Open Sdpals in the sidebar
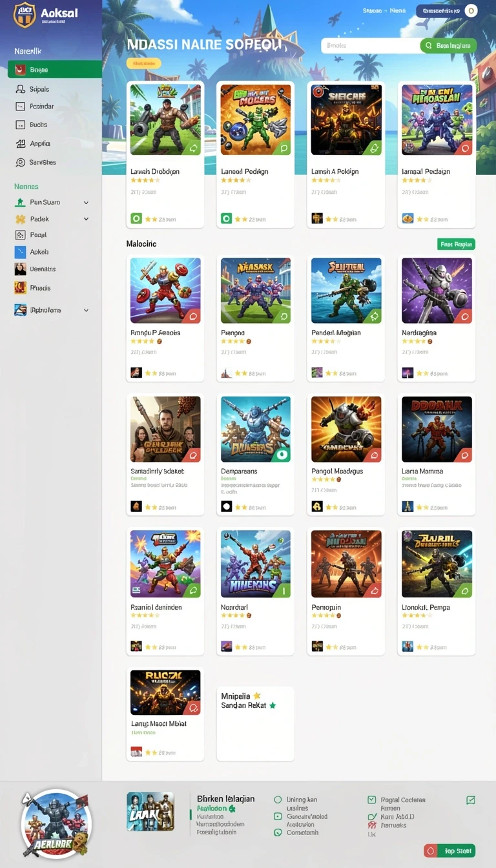Image resolution: width=496 pixels, height=868 pixels. pyautogui.click(x=39, y=89)
